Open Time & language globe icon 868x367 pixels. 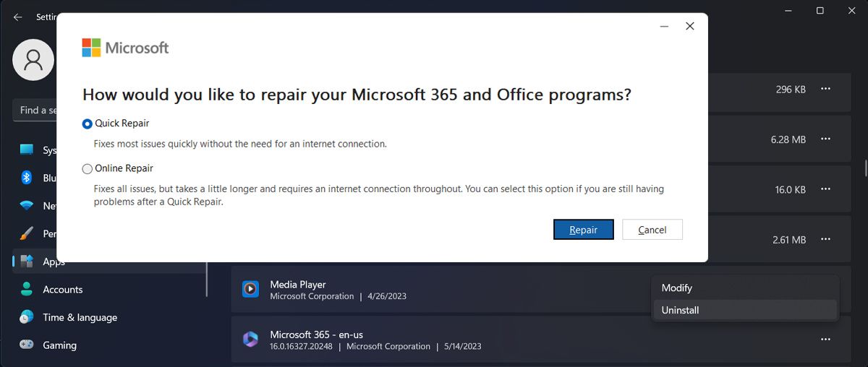click(27, 317)
